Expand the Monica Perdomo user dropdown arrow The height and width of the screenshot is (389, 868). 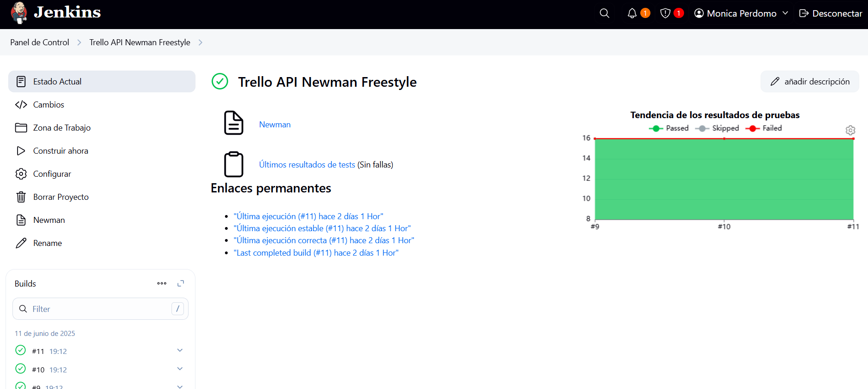coord(785,13)
